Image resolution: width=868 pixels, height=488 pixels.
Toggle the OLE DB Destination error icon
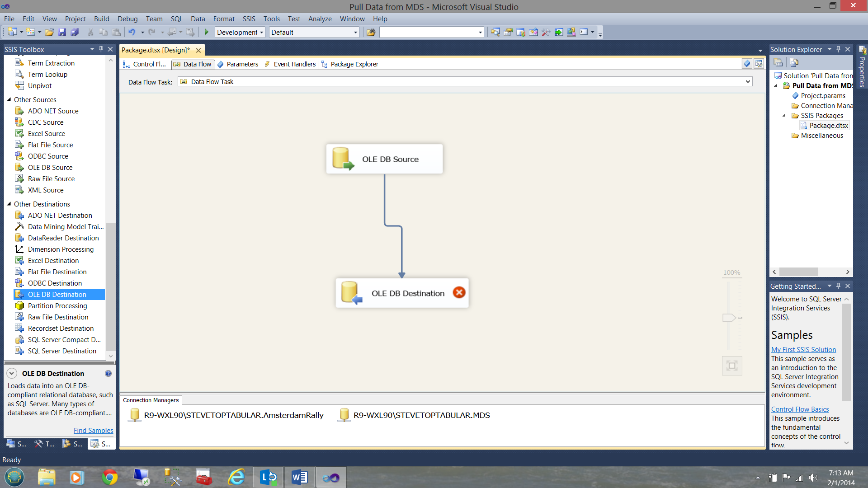(459, 293)
